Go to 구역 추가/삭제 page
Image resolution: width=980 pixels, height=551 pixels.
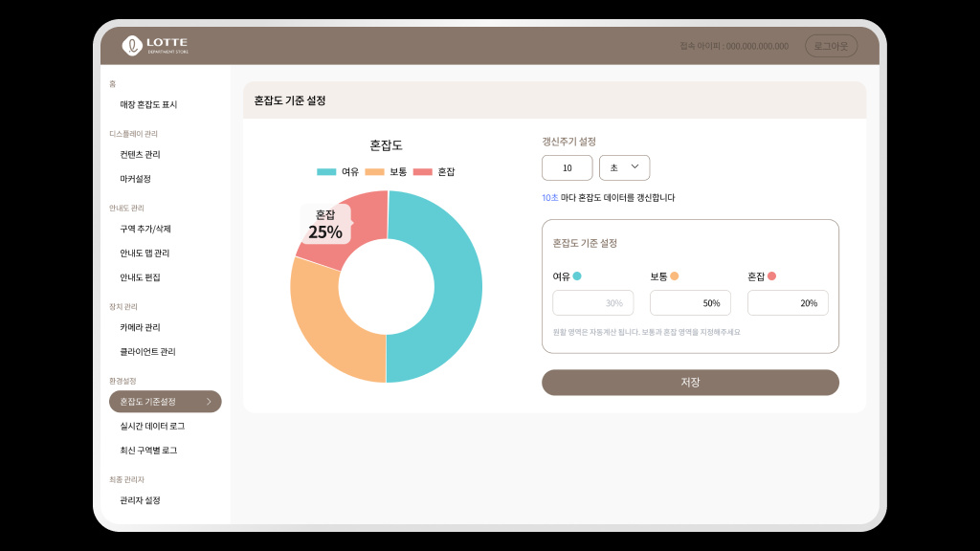(x=145, y=229)
